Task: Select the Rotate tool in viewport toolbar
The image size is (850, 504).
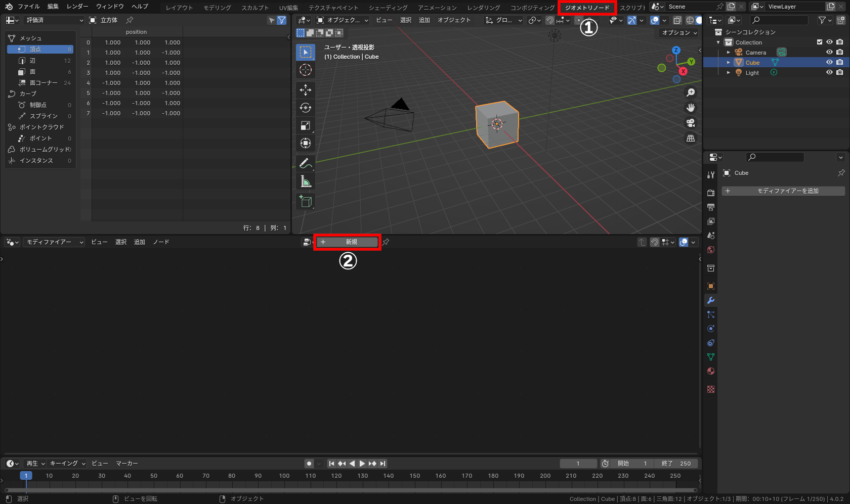Action: coord(305,108)
